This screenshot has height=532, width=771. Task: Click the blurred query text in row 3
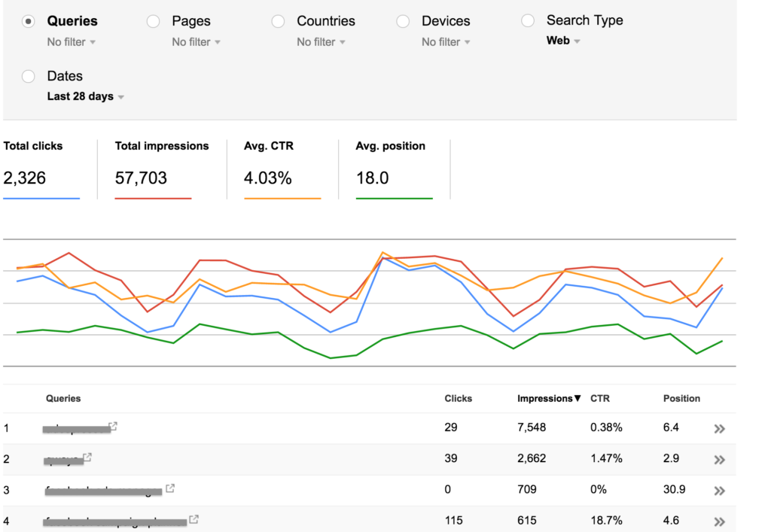pyautogui.click(x=103, y=491)
